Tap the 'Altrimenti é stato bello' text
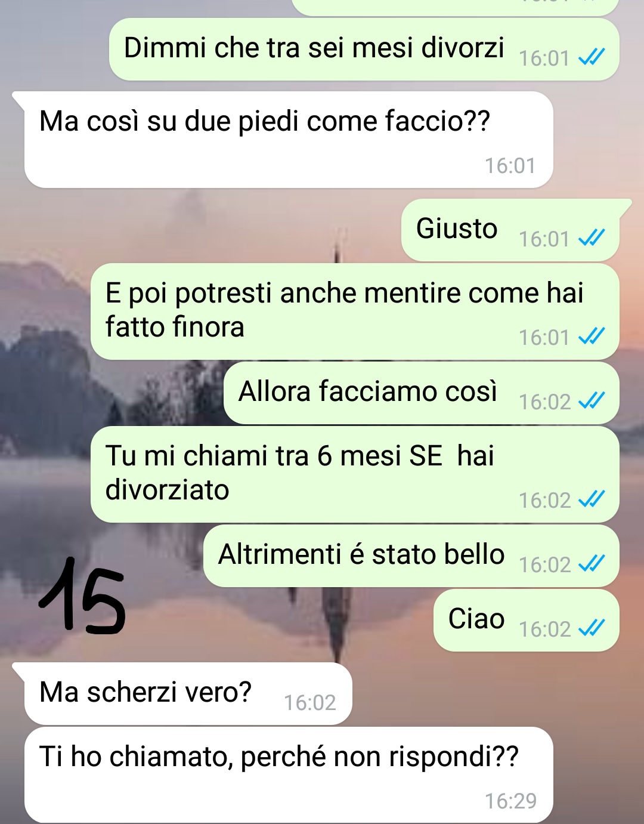The image size is (644, 824). click(x=361, y=554)
